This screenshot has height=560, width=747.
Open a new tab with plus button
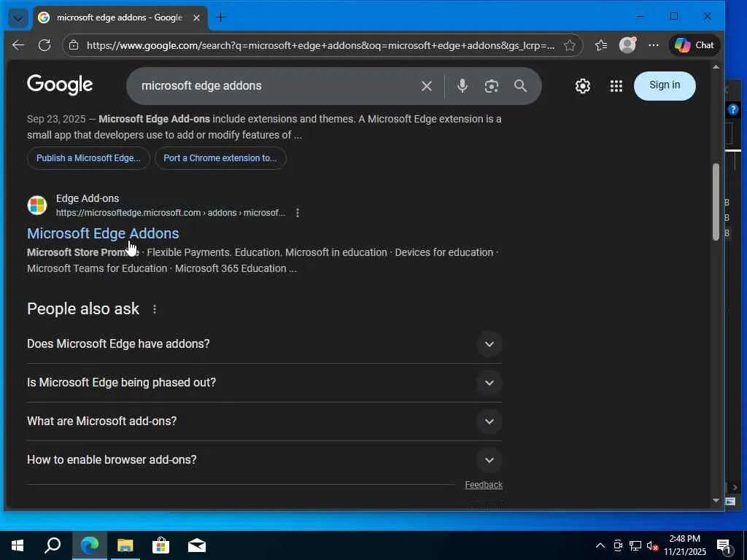point(220,17)
